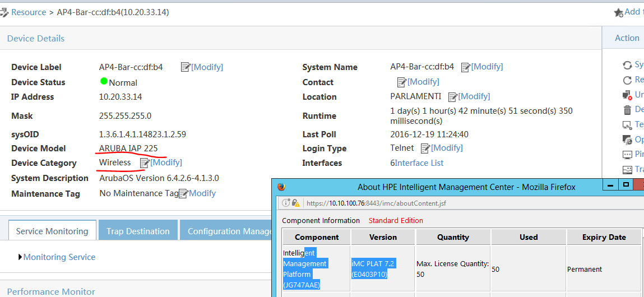Click the edit icon beside Device Category Wireless
Image resolution: width=644 pixels, height=297 pixels.
coord(145,163)
